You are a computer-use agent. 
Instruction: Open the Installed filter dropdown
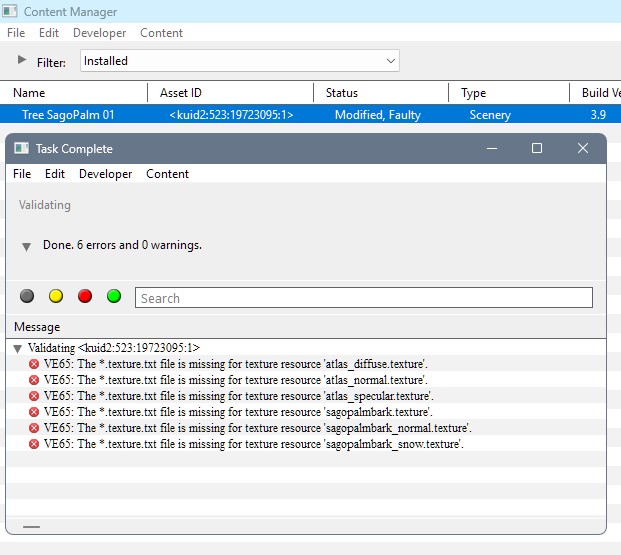[240, 61]
